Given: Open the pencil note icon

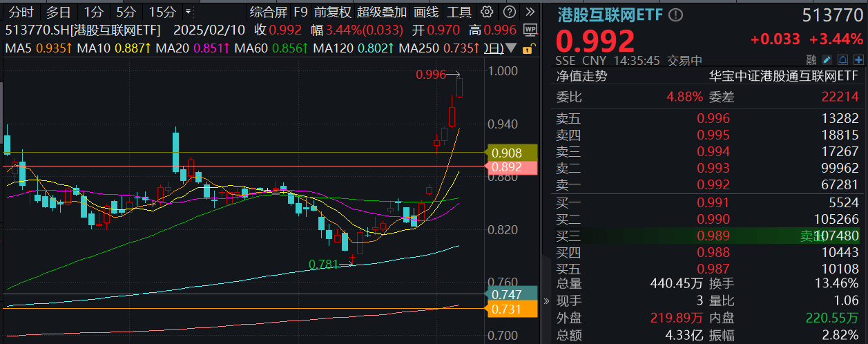Looking at the screenshot, I should pos(827,60).
